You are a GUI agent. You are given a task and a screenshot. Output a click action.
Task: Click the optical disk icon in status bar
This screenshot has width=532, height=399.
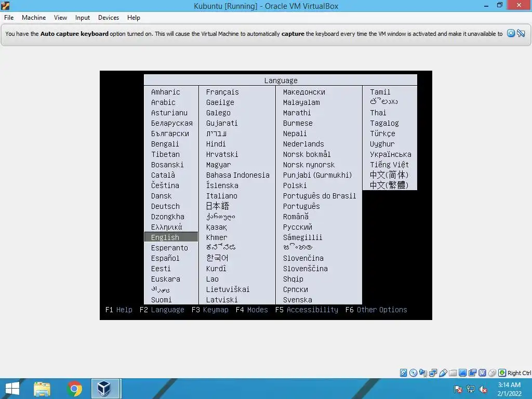click(413, 373)
